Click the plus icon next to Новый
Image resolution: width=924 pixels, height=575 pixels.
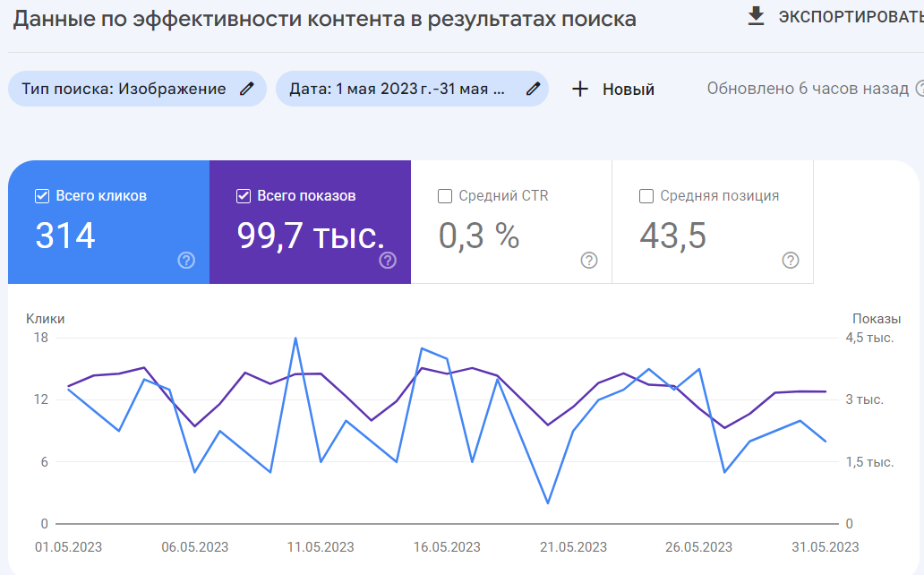point(581,89)
